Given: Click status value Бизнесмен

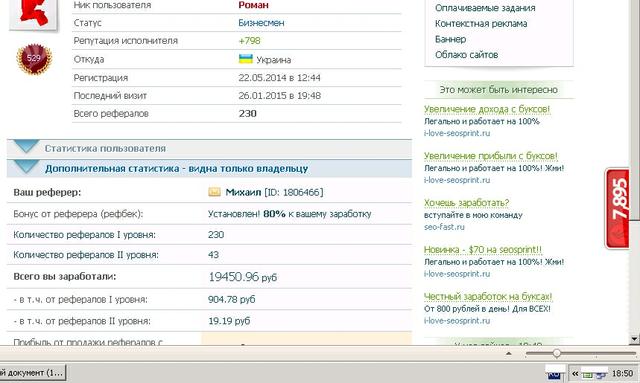Looking at the screenshot, I should pos(261,23).
